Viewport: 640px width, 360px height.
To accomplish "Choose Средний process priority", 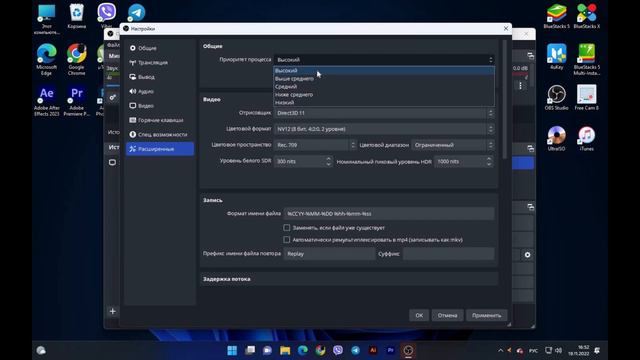I will click(x=384, y=87).
